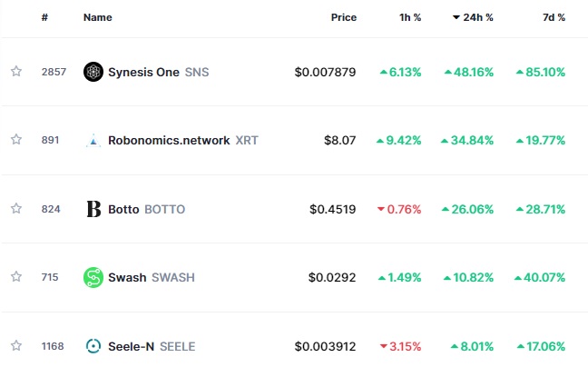Click Seele-N price $0.003912
Screen dimensions: 588x377
coord(325,346)
